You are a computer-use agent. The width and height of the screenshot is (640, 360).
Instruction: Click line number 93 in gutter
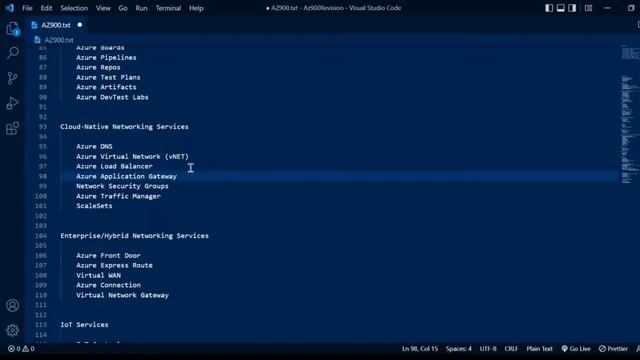click(43, 127)
